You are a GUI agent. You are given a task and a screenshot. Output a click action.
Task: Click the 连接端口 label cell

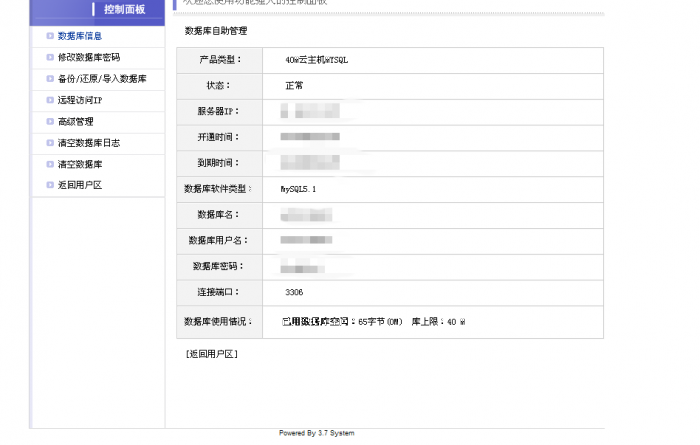pos(220,293)
